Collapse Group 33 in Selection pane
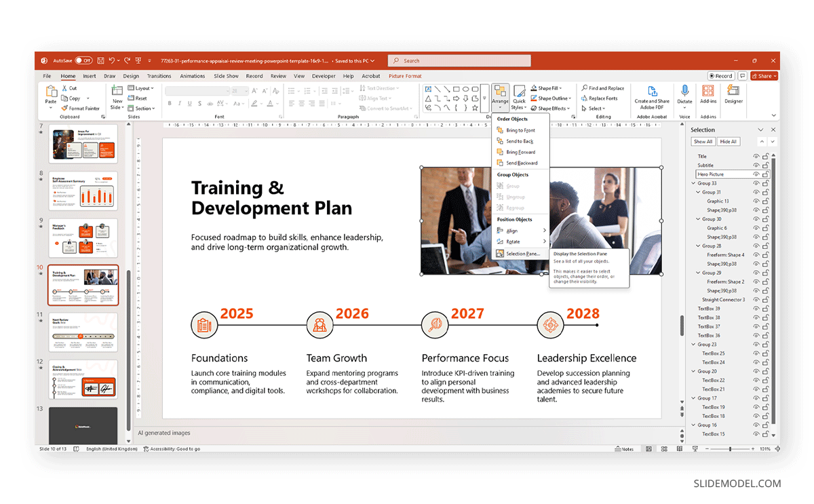The height and width of the screenshot is (504, 814). click(693, 183)
